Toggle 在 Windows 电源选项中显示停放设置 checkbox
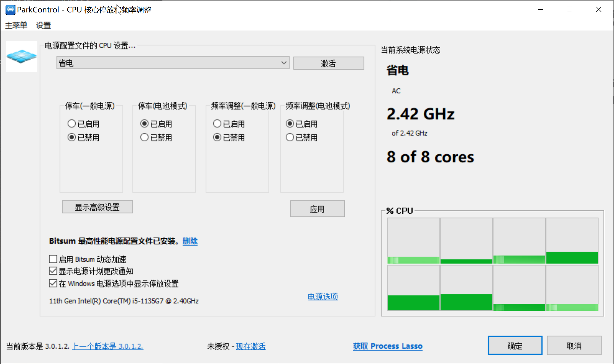This screenshot has width=614, height=364. (x=53, y=283)
